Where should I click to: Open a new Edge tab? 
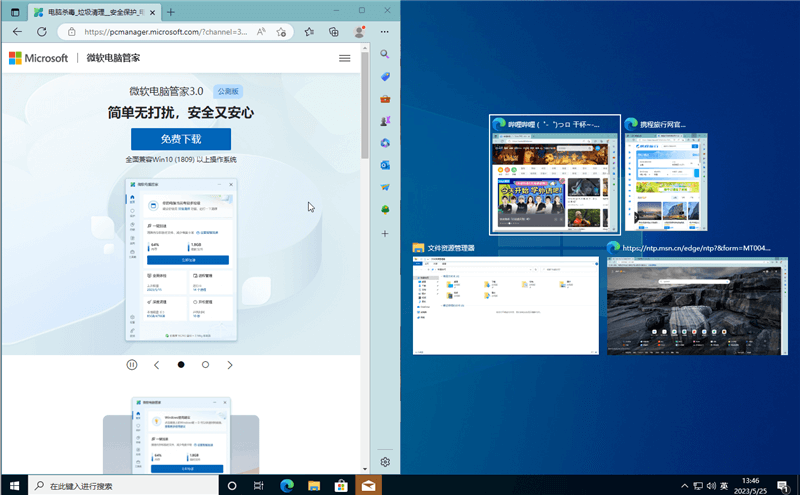(x=171, y=12)
